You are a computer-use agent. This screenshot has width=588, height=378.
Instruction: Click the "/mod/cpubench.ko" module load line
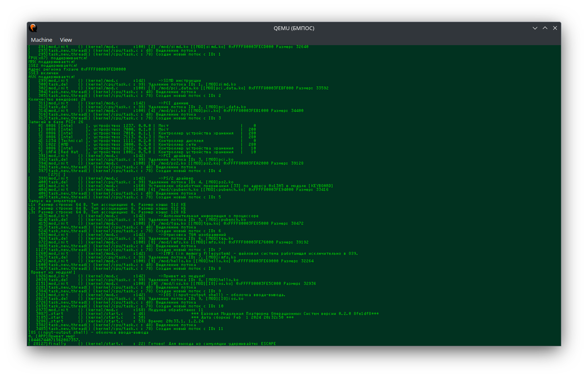pos(178,189)
